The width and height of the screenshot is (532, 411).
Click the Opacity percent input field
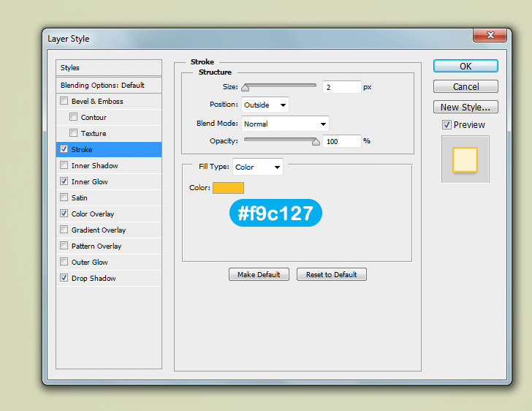click(x=342, y=141)
